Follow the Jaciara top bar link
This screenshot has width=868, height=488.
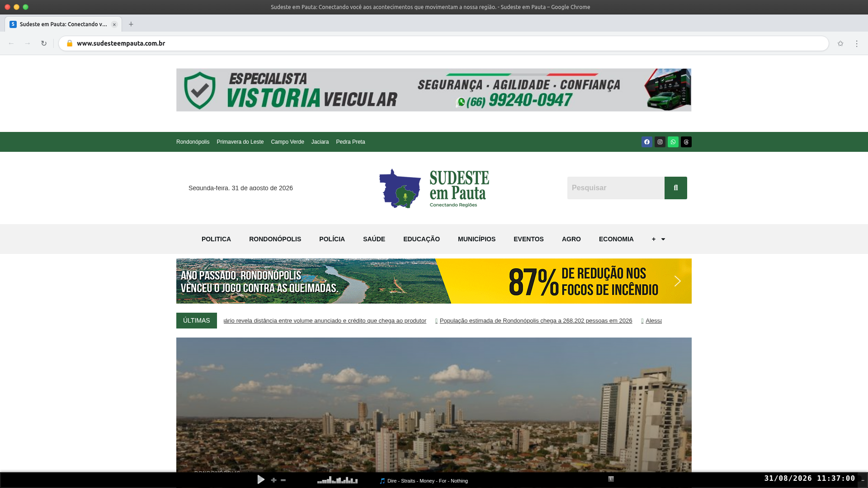(320, 142)
